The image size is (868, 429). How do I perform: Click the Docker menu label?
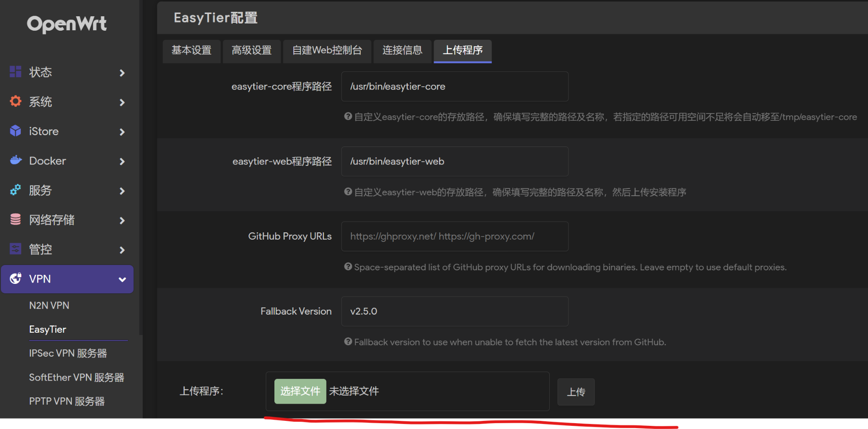[x=47, y=161]
